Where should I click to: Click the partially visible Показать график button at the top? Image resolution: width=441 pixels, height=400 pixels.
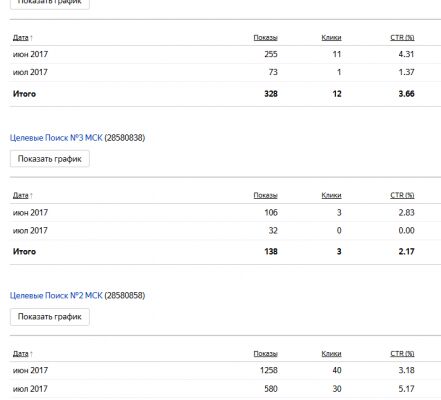pos(50,3)
